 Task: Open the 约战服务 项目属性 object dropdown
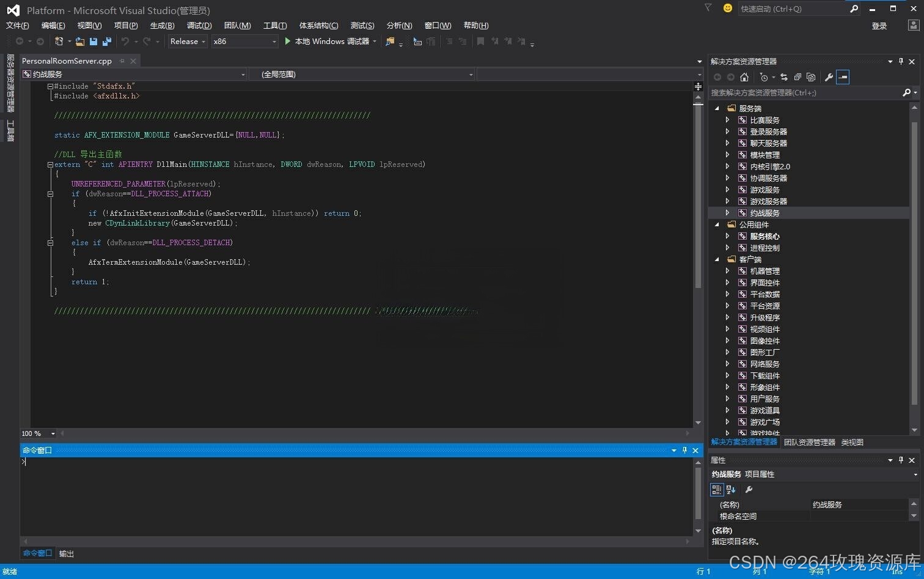(x=815, y=474)
